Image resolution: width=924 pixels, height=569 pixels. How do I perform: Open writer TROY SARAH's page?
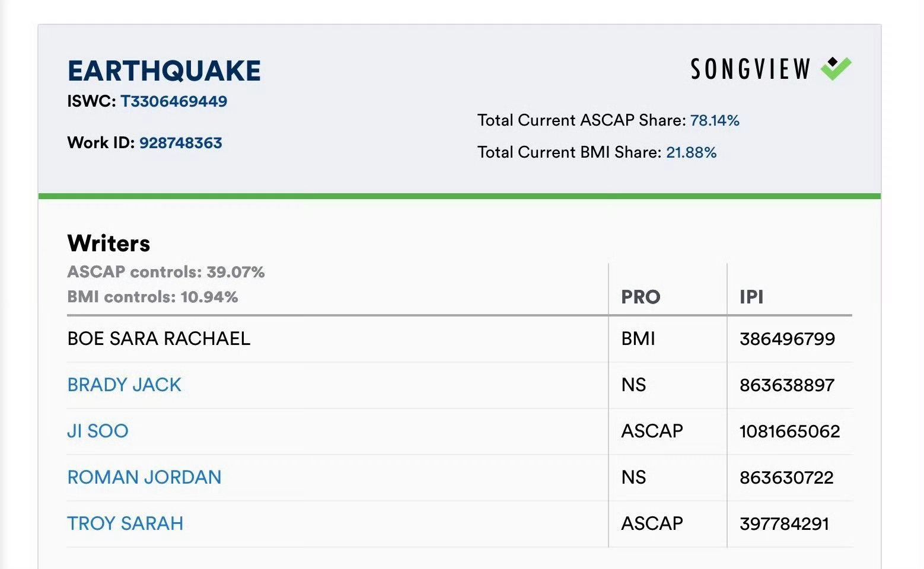point(125,523)
